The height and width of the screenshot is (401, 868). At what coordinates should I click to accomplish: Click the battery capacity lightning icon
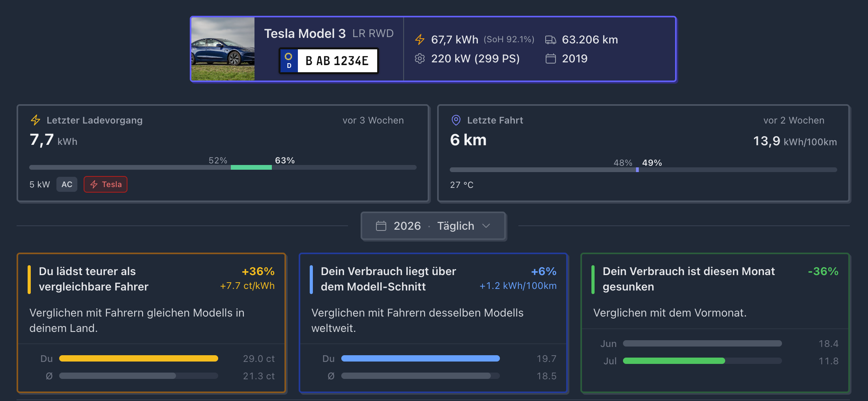(420, 39)
